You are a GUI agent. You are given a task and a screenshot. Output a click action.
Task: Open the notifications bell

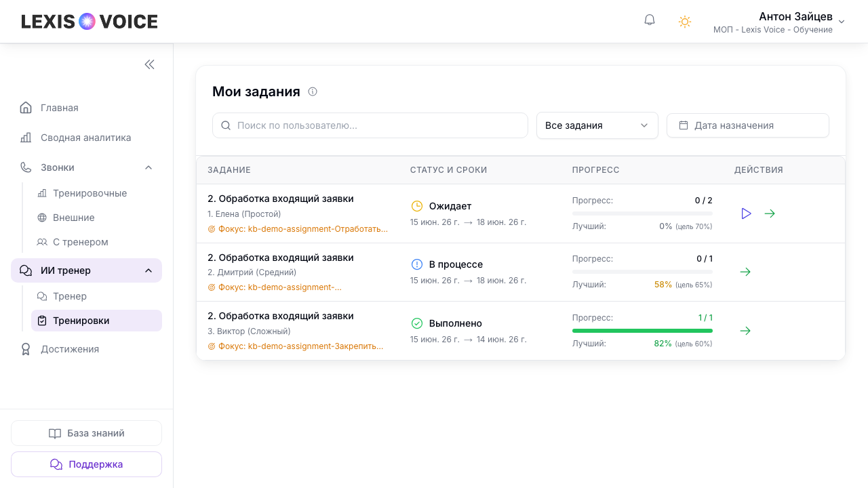[x=650, y=20]
